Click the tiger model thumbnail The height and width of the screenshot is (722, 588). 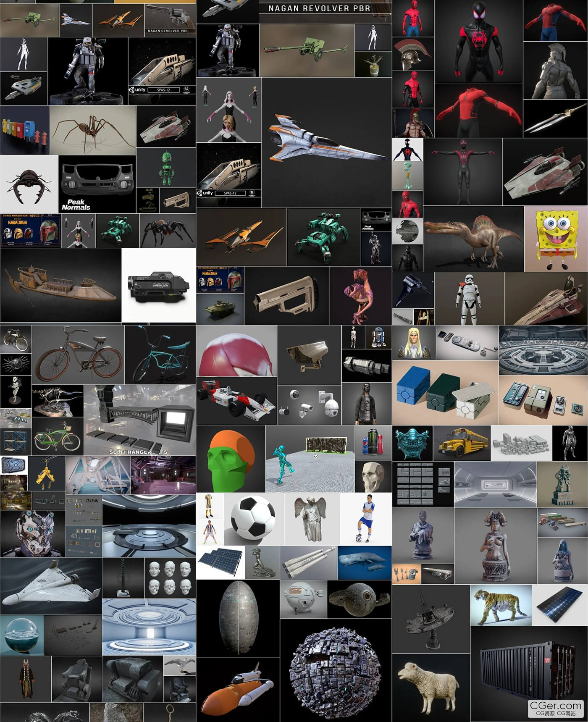click(x=501, y=605)
